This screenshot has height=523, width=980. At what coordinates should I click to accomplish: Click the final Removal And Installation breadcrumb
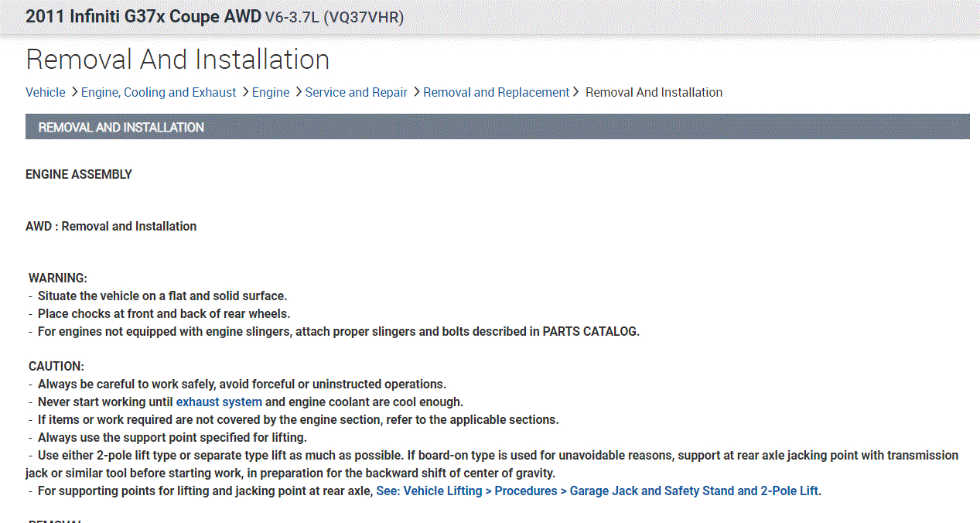[x=654, y=92]
